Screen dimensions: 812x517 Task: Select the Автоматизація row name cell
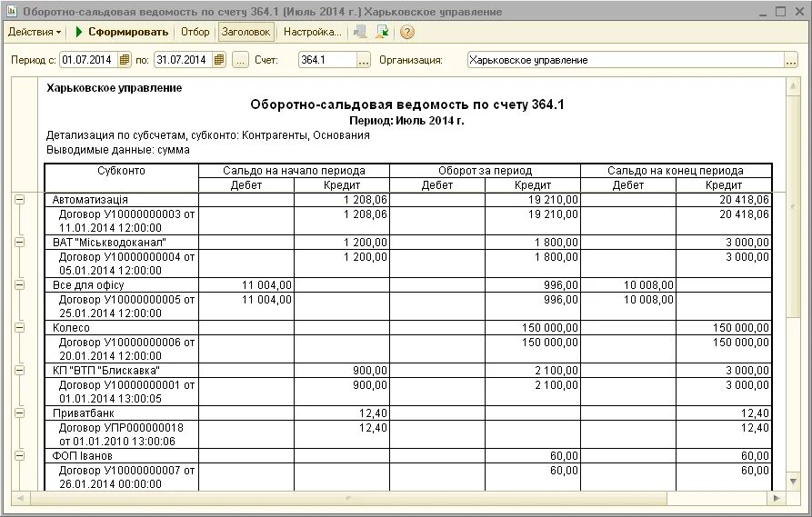[122, 200]
